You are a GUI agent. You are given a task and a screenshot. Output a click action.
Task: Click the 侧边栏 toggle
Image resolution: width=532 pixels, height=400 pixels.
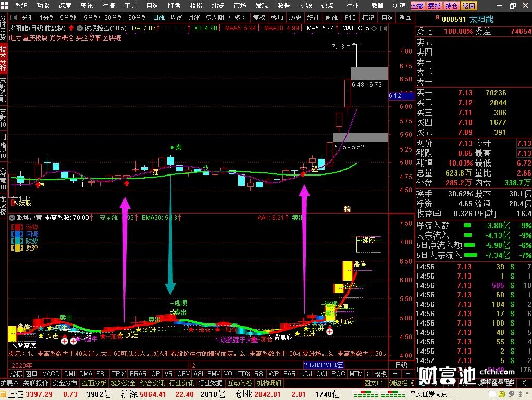tap(399, 383)
